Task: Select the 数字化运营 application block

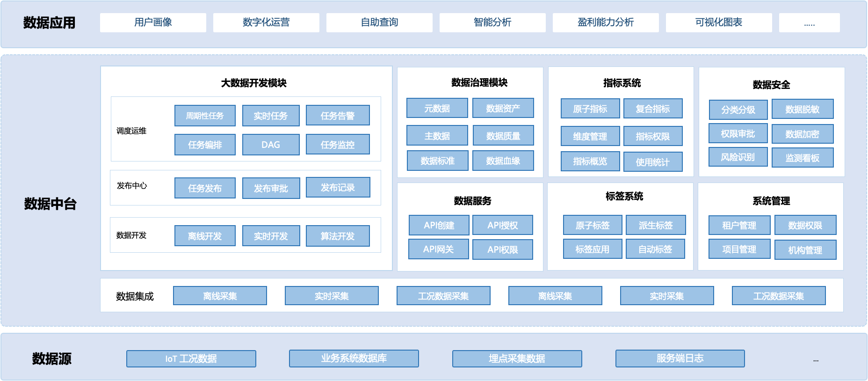Action: tap(266, 22)
